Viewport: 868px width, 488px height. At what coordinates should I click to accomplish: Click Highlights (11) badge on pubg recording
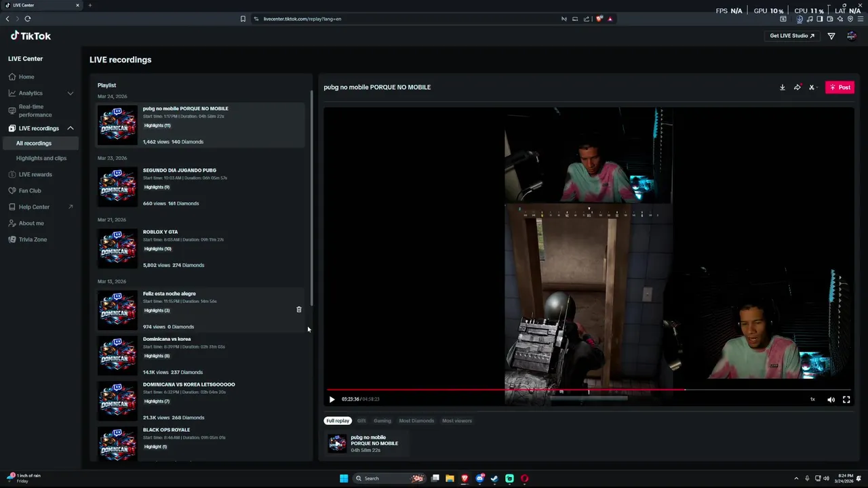pos(157,125)
